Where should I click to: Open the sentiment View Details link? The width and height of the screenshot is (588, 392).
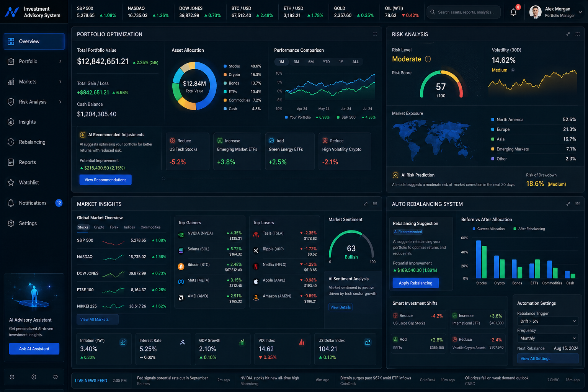[340, 307]
